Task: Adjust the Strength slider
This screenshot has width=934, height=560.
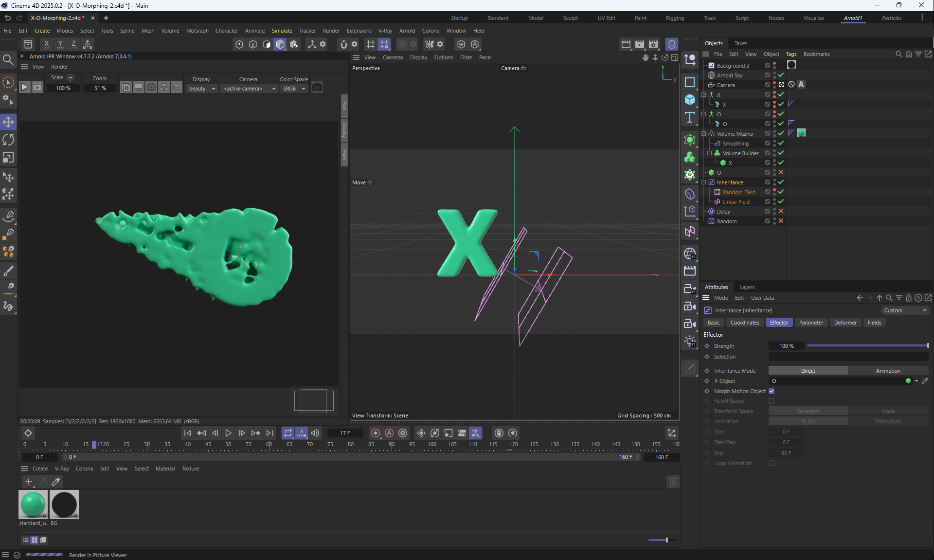Action: coord(867,346)
